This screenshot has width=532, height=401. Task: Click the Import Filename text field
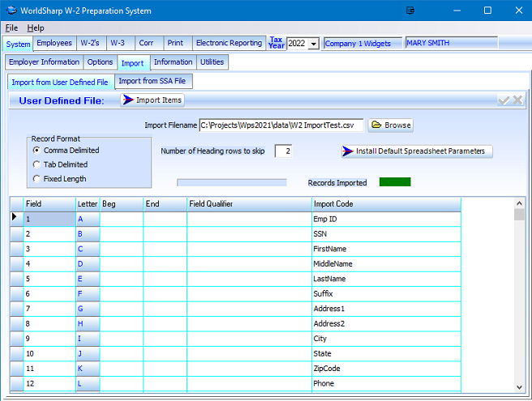click(281, 126)
